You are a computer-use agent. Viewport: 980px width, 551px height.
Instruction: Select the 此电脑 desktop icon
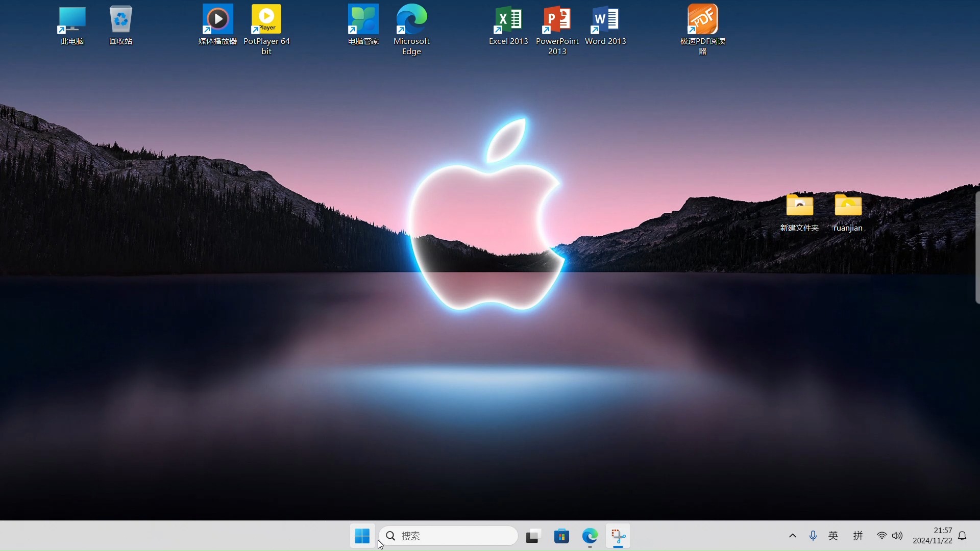click(72, 24)
